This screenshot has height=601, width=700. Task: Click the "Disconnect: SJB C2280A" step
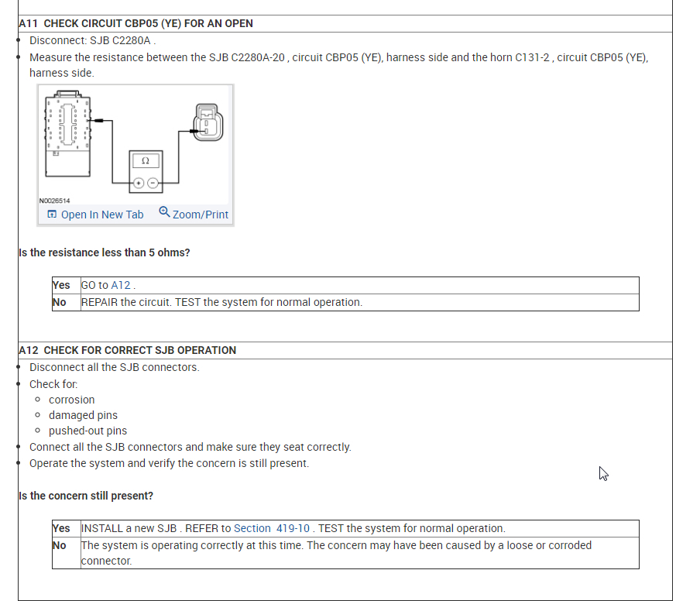point(92,40)
